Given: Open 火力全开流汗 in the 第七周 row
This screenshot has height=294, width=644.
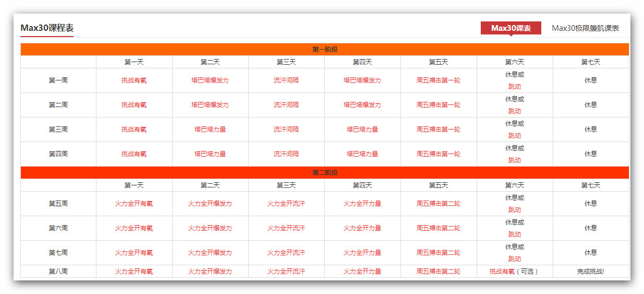Looking at the screenshot, I should point(286,253).
